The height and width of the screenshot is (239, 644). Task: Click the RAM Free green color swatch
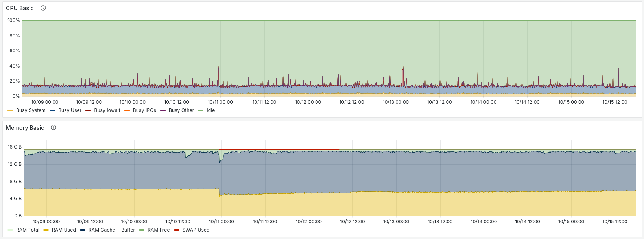click(x=142, y=230)
